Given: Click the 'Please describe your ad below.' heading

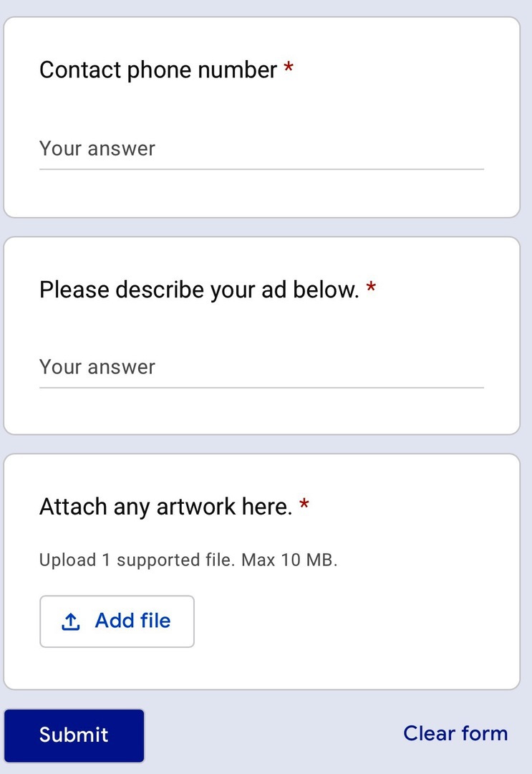Looking at the screenshot, I should tap(199, 290).
